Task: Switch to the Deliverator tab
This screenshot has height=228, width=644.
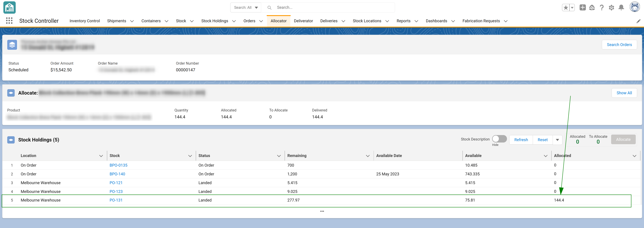Action: coord(303,21)
